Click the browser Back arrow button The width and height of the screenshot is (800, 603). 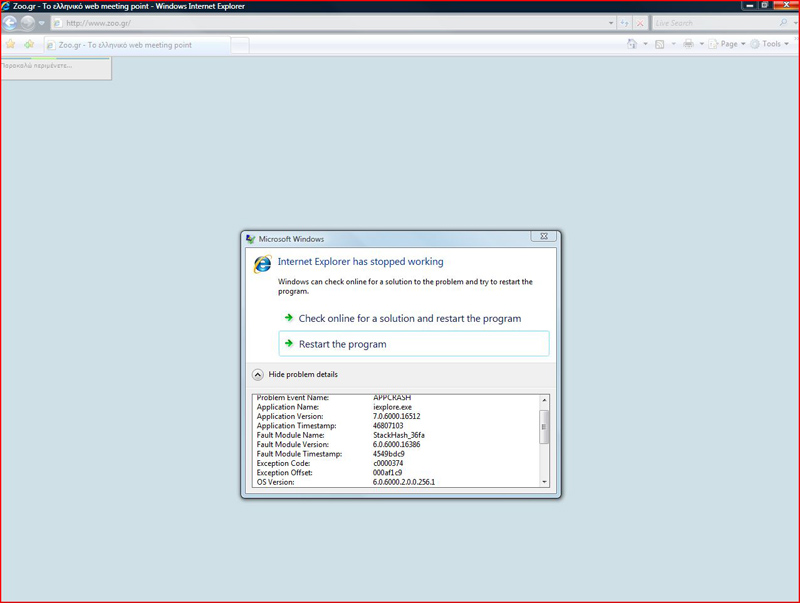tap(10, 23)
